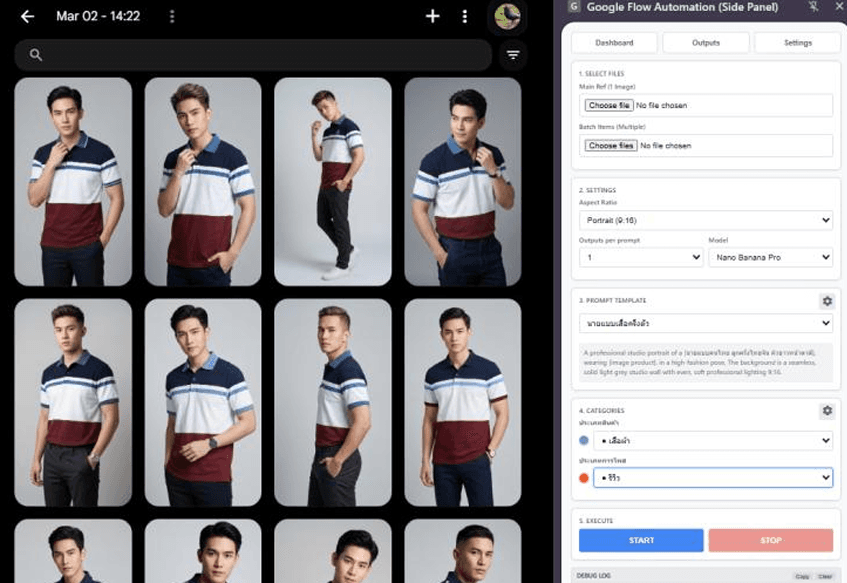Screen dimensions: 847x583
Task: Open the Prompt Template selection dropdown
Action: [x=706, y=323]
